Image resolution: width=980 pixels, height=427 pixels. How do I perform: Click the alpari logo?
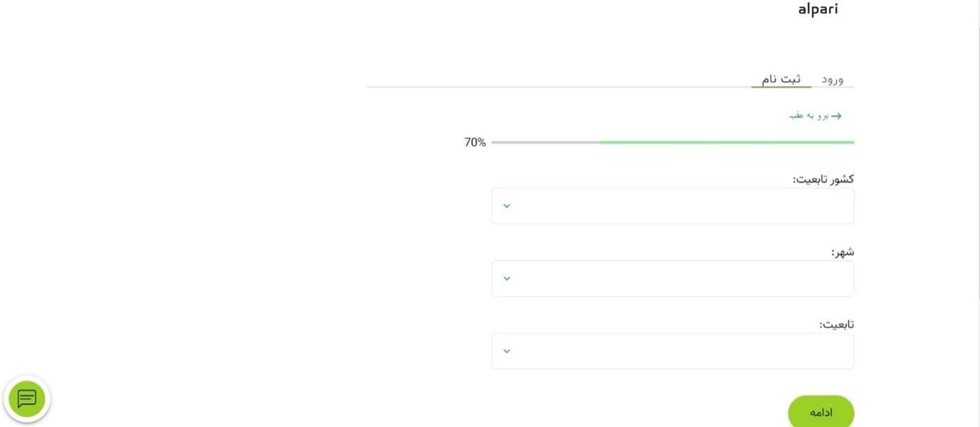818,9
